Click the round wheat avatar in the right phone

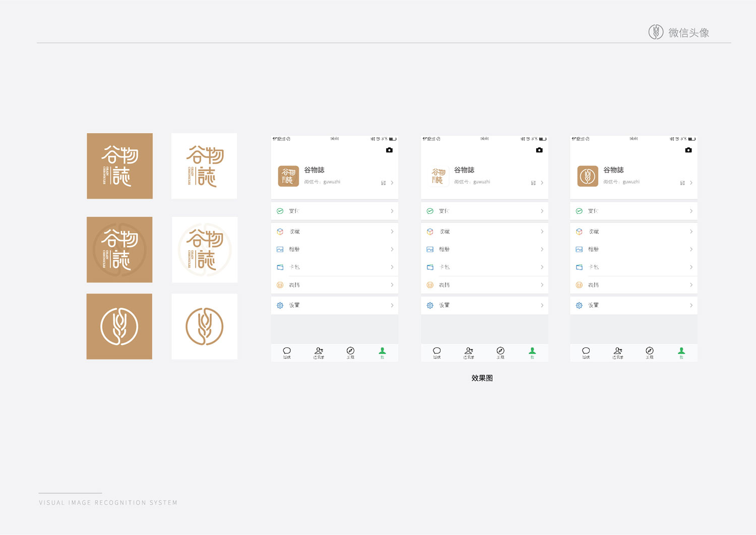click(588, 176)
